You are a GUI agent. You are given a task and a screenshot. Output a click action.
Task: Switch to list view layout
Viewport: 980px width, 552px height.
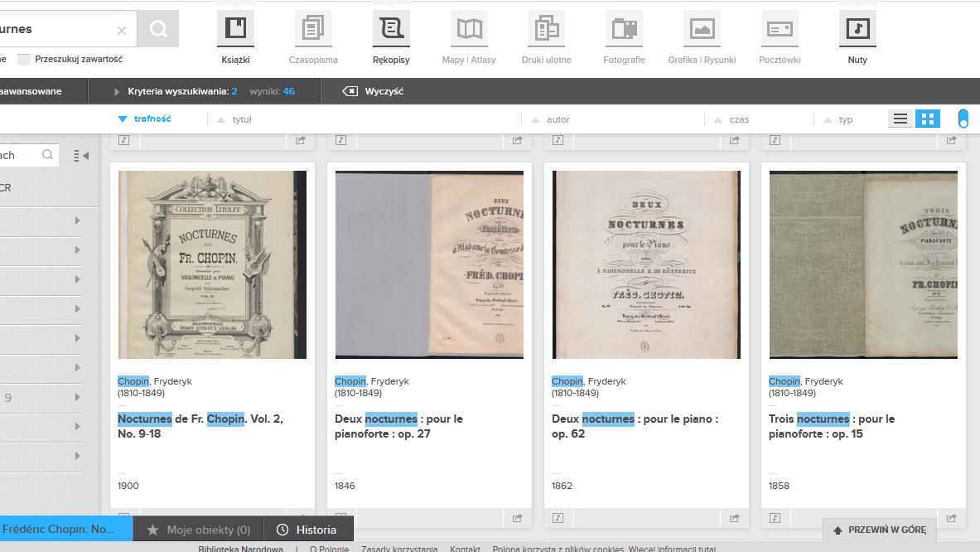[900, 119]
